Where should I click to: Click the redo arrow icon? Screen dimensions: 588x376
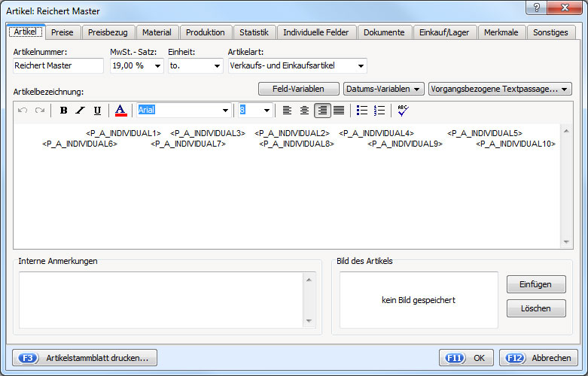pos(40,110)
